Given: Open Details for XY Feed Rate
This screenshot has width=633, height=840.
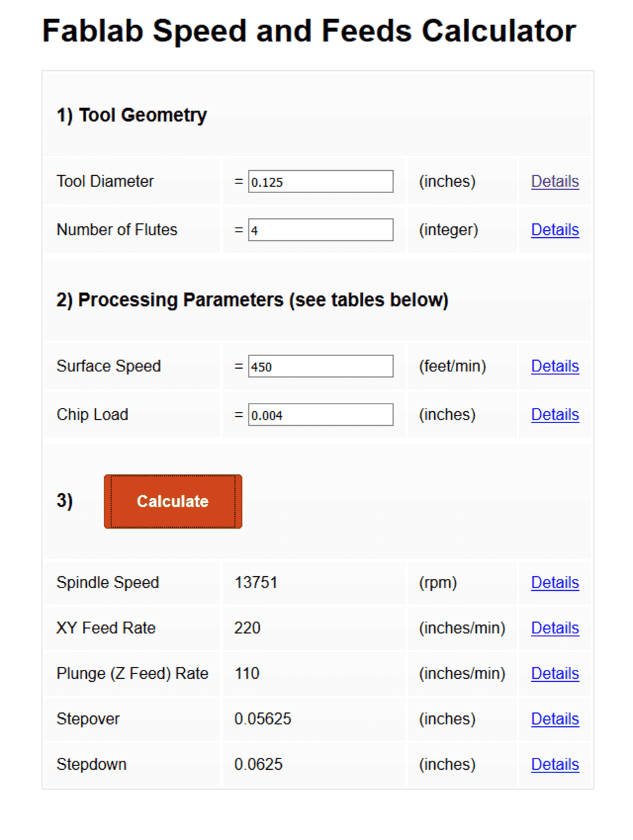Looking at the screenshot, I should (555, 628).
